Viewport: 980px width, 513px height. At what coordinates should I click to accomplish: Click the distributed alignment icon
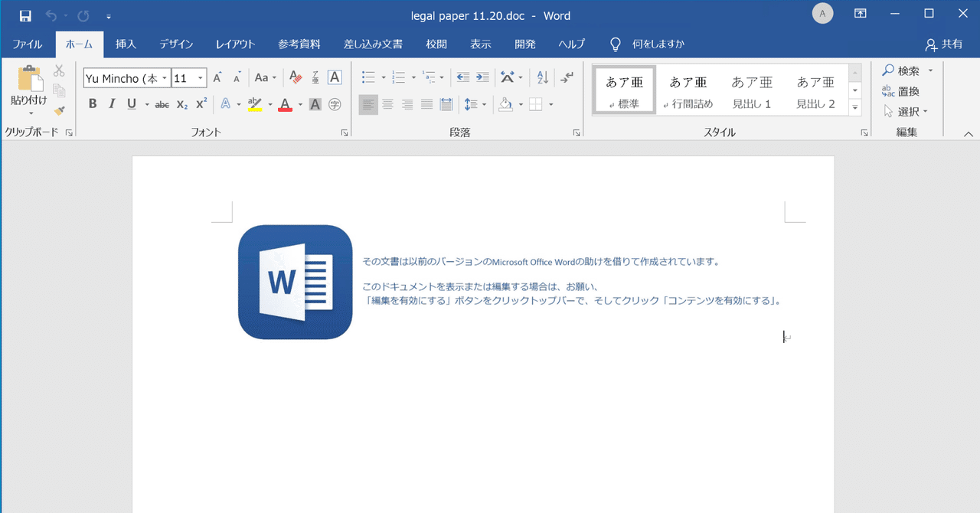446,104
